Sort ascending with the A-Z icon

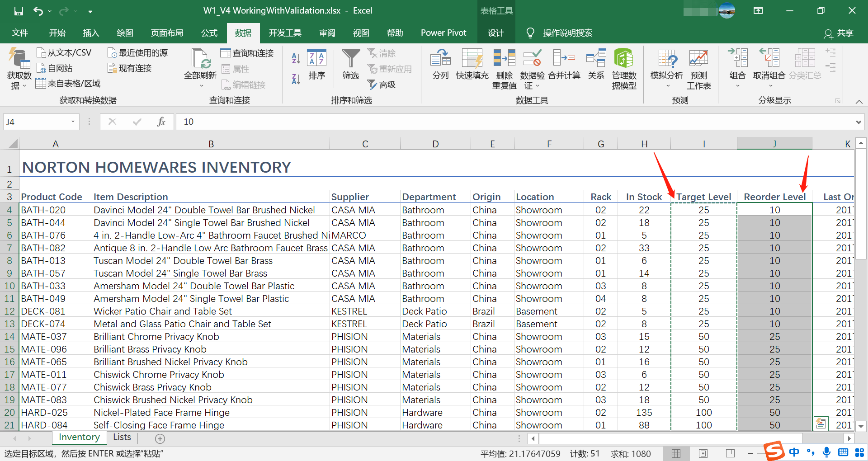[x=296, y=58]
